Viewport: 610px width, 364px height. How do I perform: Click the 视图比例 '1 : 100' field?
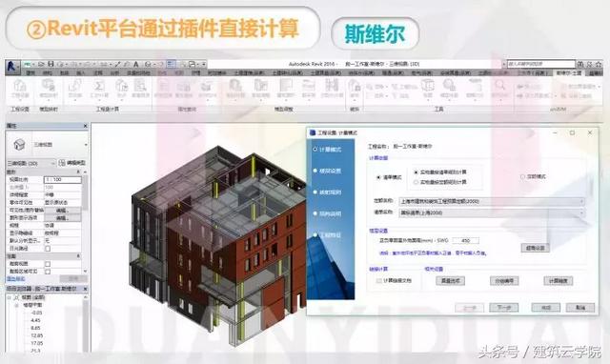pos(62,180)
